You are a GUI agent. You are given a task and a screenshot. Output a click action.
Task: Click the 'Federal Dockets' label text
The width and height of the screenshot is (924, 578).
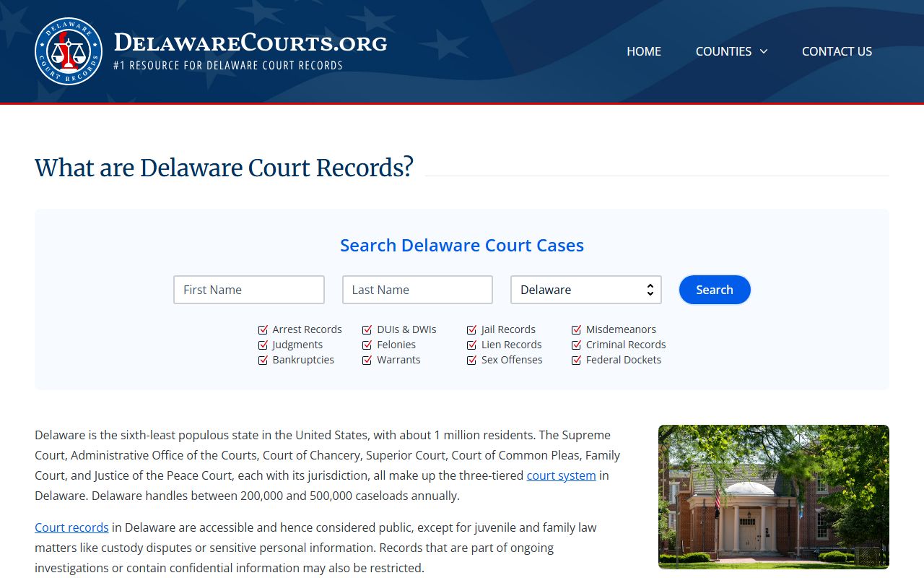[x=624, y=360]
